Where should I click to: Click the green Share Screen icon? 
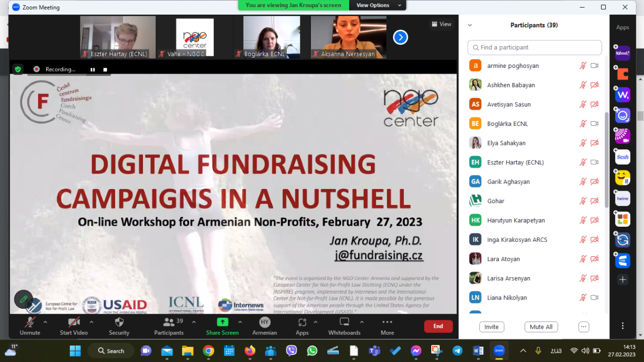(222, 322)
